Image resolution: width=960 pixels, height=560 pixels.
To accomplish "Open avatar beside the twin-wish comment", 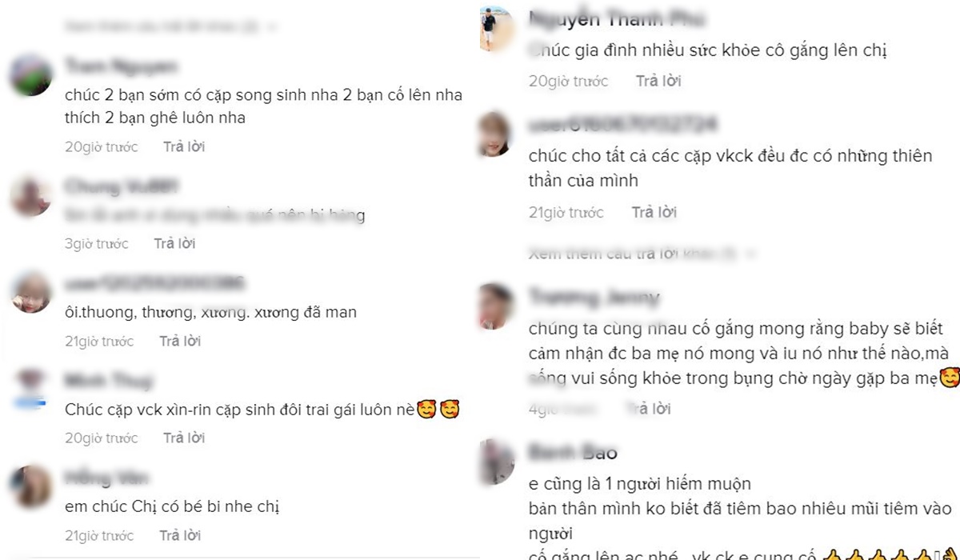I will point(31,76).
